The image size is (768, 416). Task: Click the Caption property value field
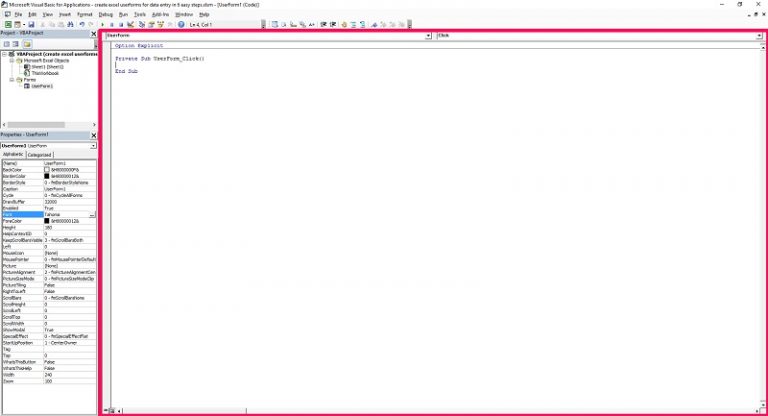point(68,189)
